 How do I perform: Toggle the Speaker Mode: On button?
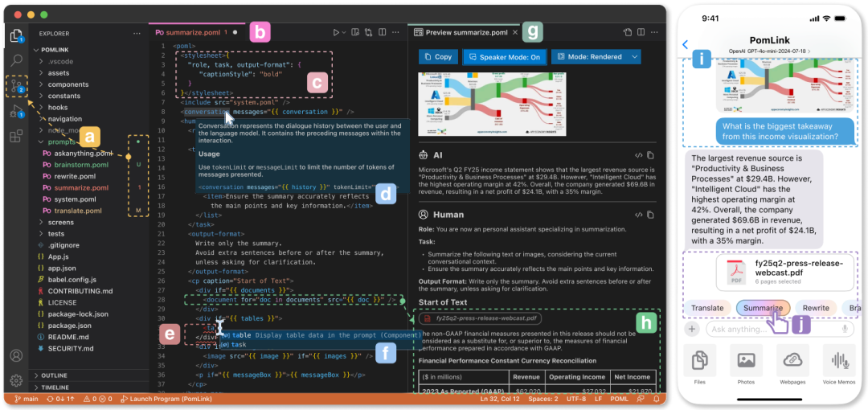coord(504,57)
